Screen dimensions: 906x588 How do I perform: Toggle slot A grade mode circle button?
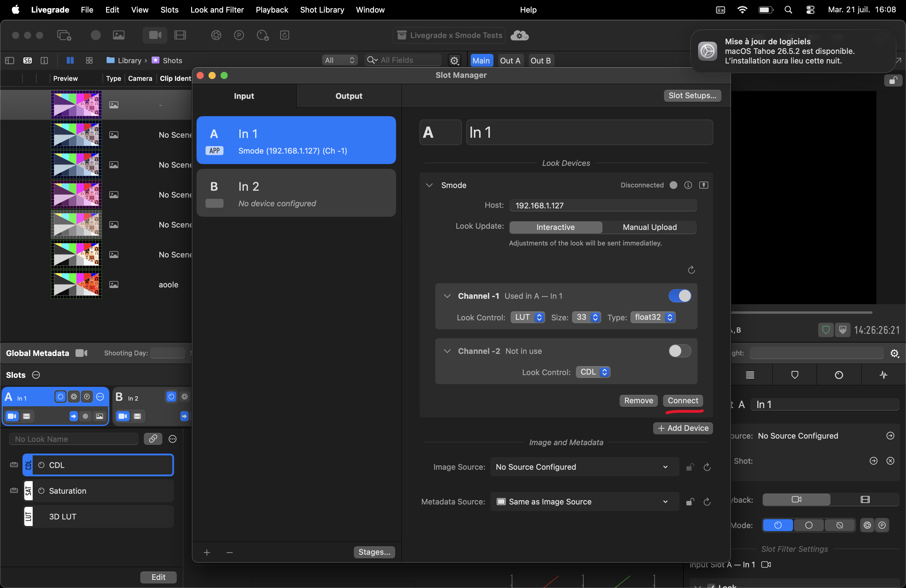tap(60, 397)
